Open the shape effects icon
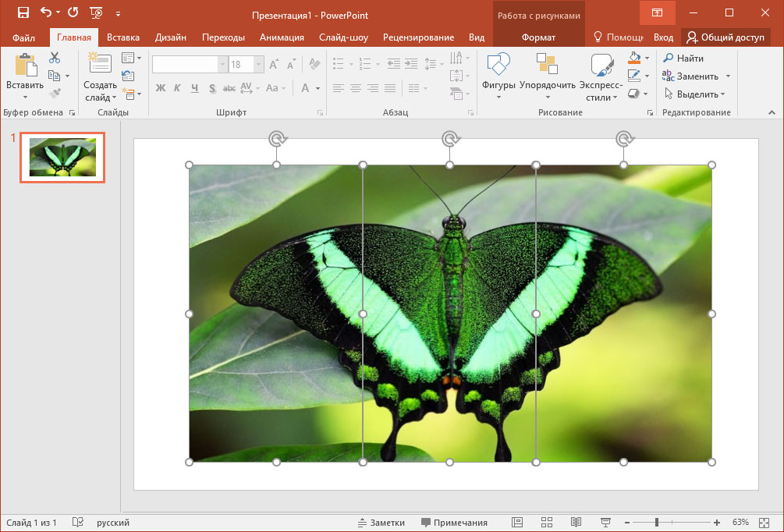The height and width of the screenshot is (532, 784). (x=633, y=94)
